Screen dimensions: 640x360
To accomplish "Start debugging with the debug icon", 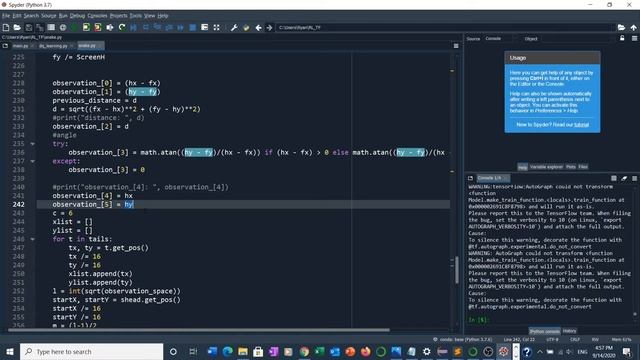I will (133, 27).
